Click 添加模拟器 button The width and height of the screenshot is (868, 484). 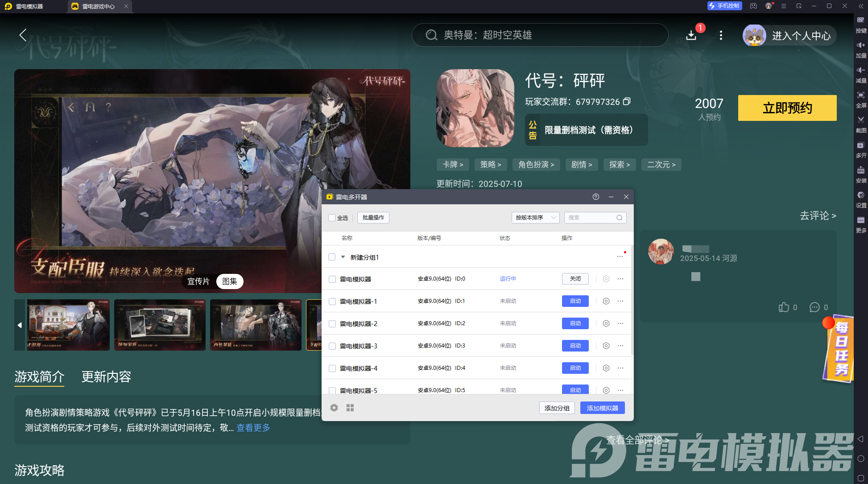[602, 408]
